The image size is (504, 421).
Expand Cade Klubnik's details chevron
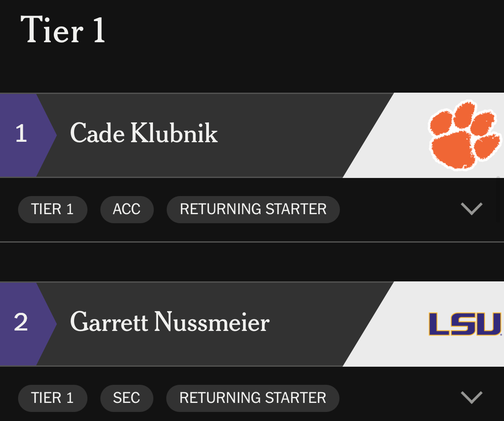coord(471,209)
